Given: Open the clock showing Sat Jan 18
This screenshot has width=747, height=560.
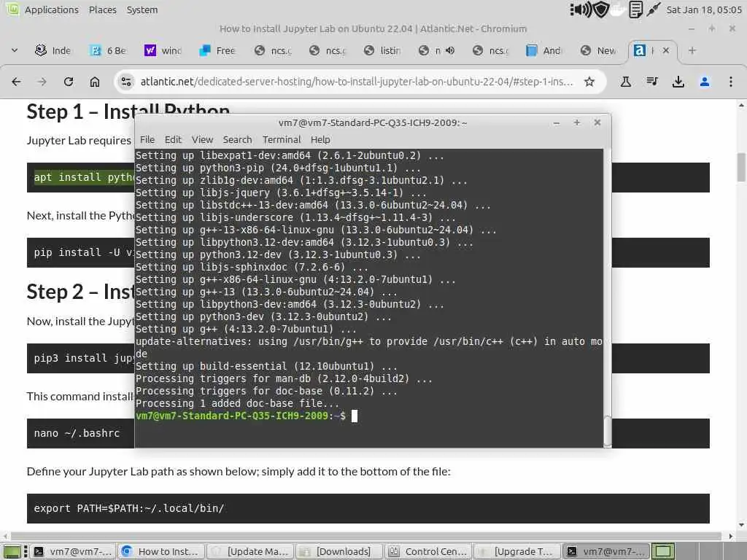Looking at the screenshot, I should 704,9.
